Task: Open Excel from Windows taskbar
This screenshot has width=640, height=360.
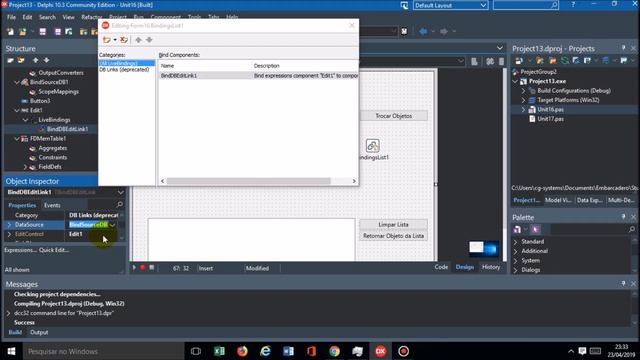Action: (219, 351)
